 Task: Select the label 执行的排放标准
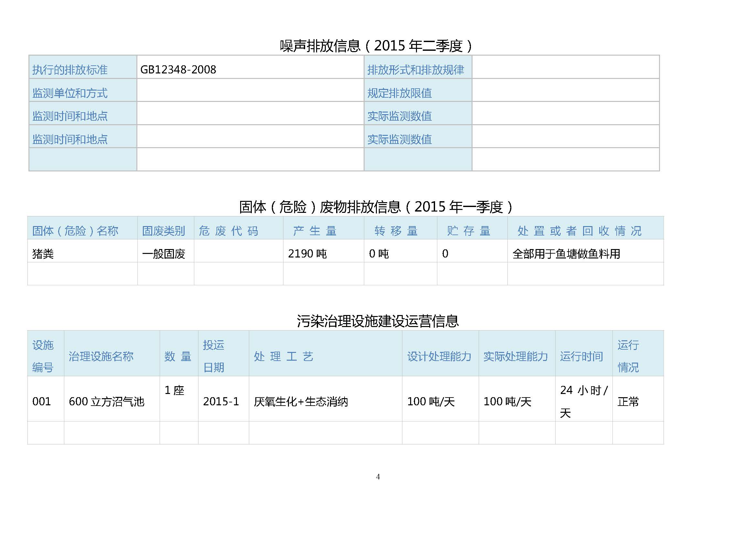[x=70, y=70]
